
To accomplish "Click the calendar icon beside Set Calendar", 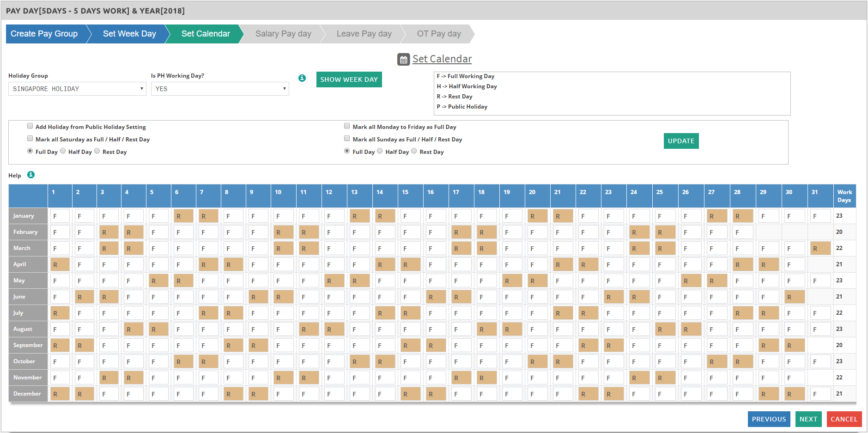I will point(403,60).
